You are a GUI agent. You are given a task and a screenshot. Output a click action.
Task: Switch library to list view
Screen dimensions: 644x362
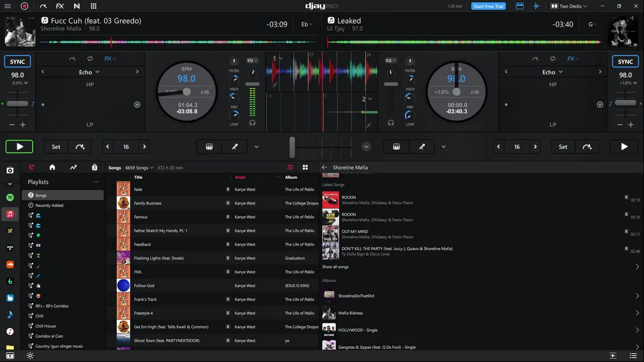[x=290, y=167]
